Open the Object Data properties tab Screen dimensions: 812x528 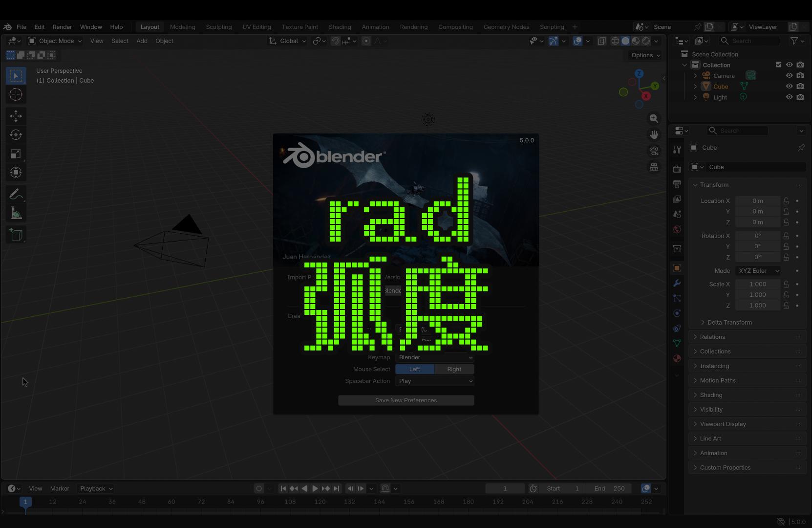677,343
